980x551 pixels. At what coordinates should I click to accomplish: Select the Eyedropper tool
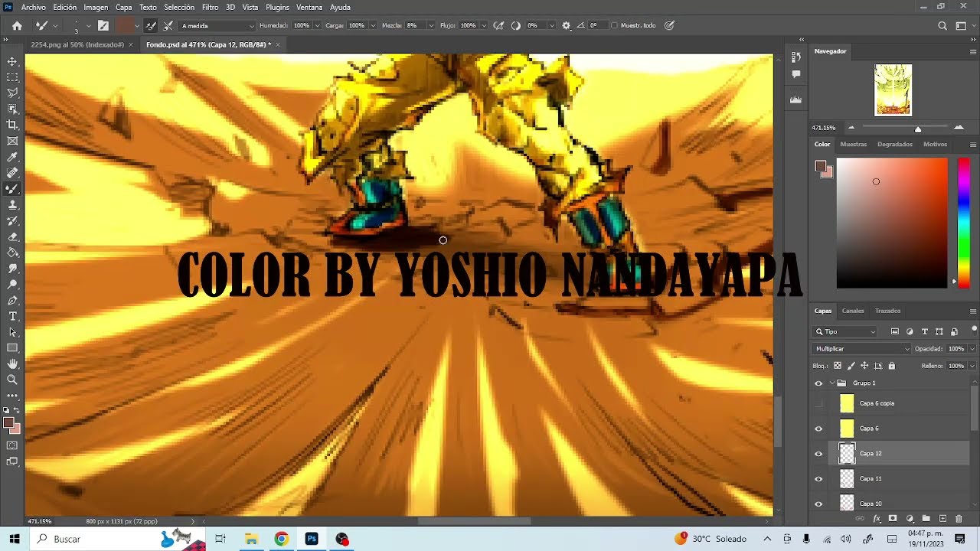[12, 157]
